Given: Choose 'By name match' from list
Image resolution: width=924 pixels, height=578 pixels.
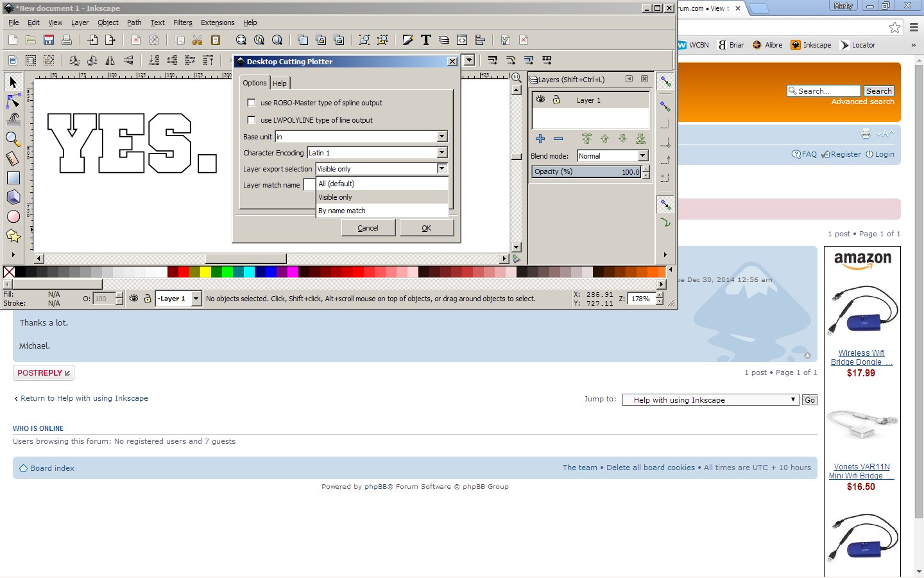Looking at the screenshot, I should click(x=342, y=211).
